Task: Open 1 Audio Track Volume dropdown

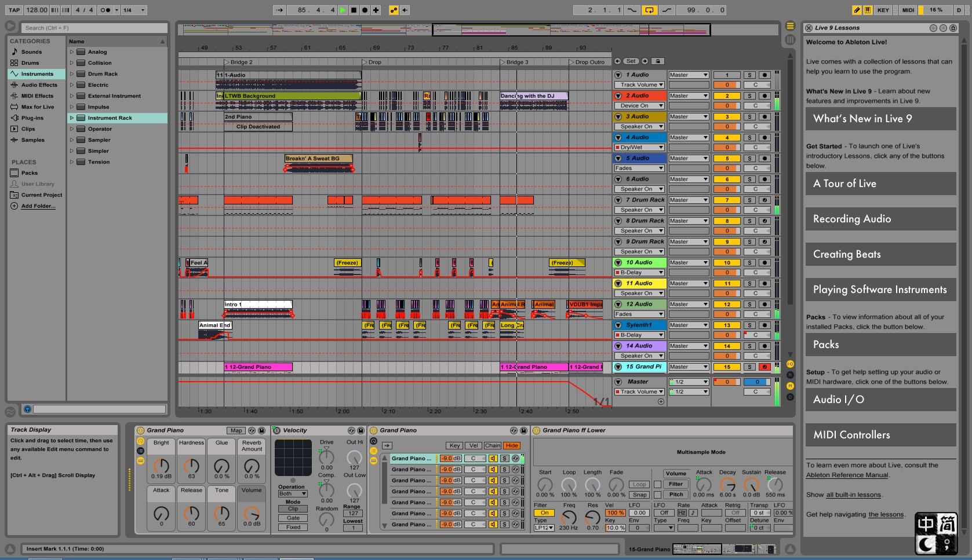Action: (x=639, y=85)
